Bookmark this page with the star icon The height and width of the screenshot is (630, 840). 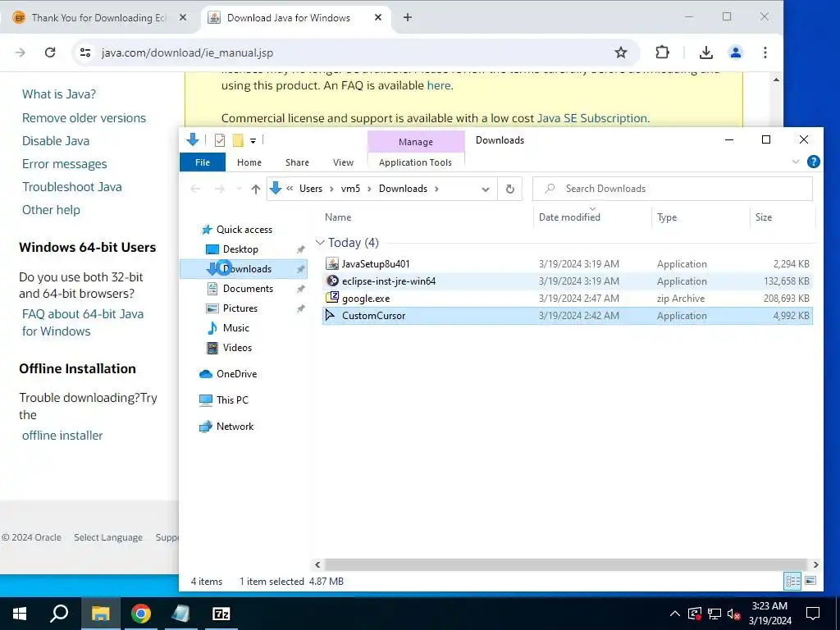[620, 52]
